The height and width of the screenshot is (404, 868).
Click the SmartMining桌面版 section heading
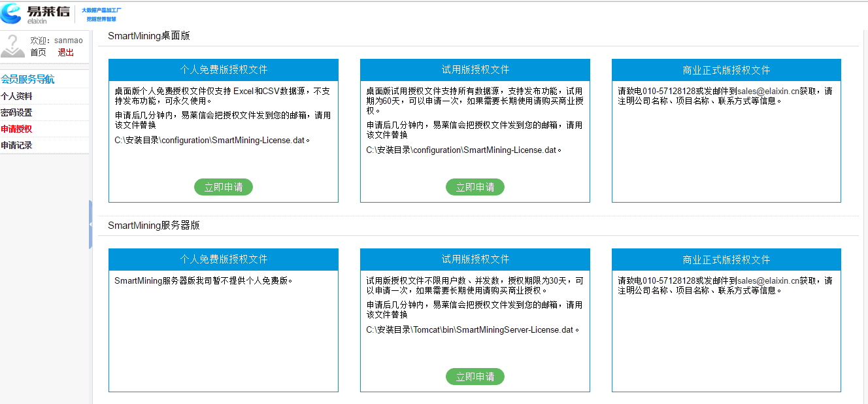tap(149, 36)
